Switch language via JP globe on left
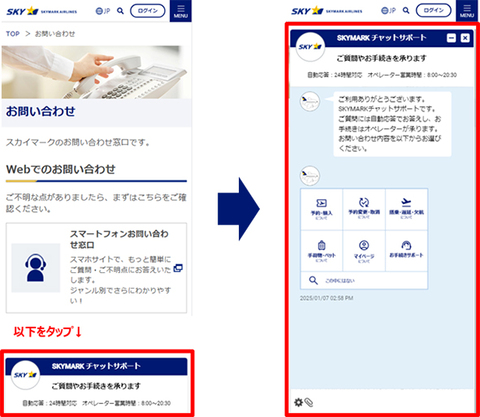Screen dimensions: 480x417 click(103, 11)
